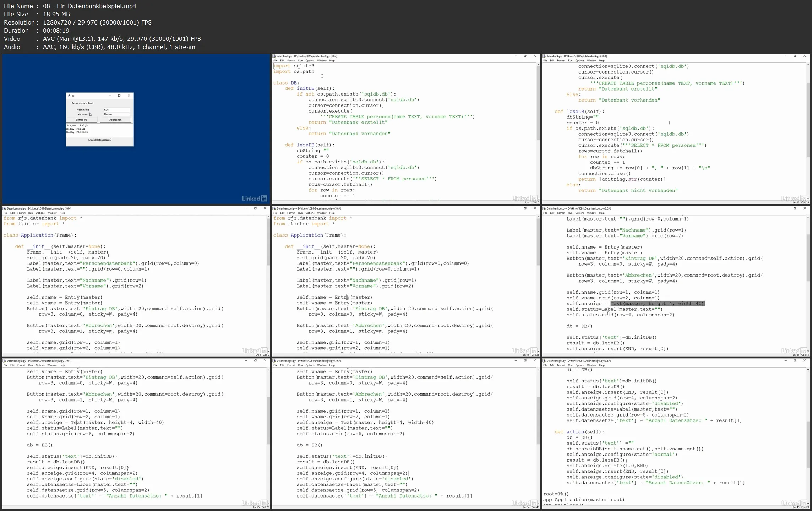
Task: Close the tk Personendatenbank window
Action: click(x=129, y=96)
